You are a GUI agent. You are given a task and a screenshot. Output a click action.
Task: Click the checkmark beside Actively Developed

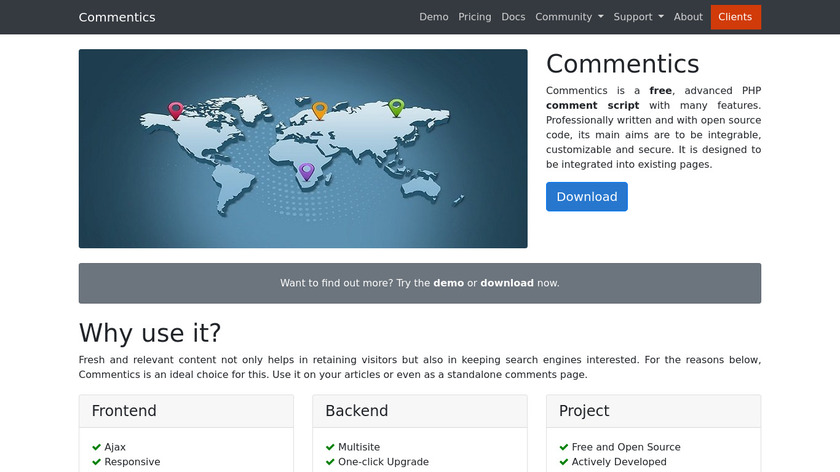pyautogui.click(x=564, y=462)
